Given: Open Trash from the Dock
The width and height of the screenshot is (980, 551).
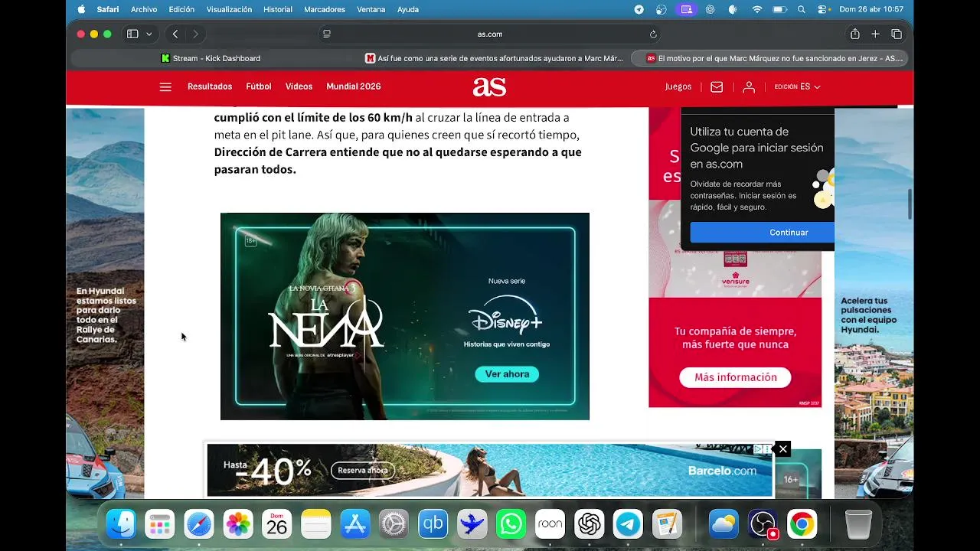Looking at the screenshot, I should pyautogui.click(x=858, y=524).
